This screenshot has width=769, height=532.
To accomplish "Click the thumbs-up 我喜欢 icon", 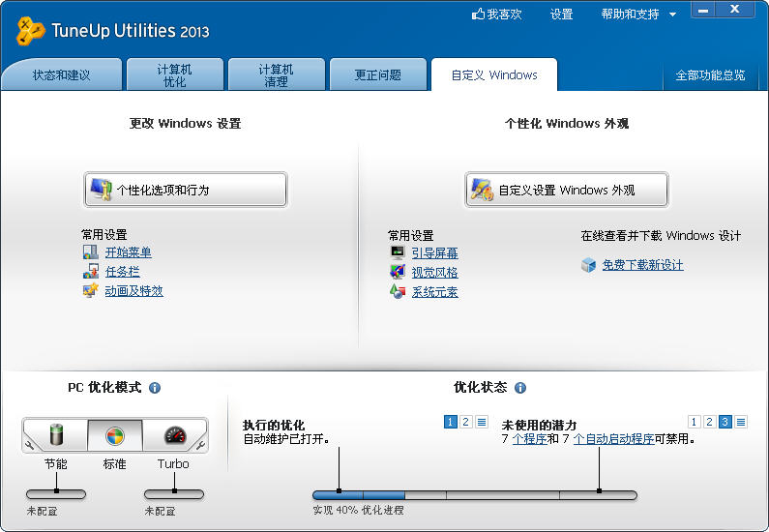I will pos(478,15).
